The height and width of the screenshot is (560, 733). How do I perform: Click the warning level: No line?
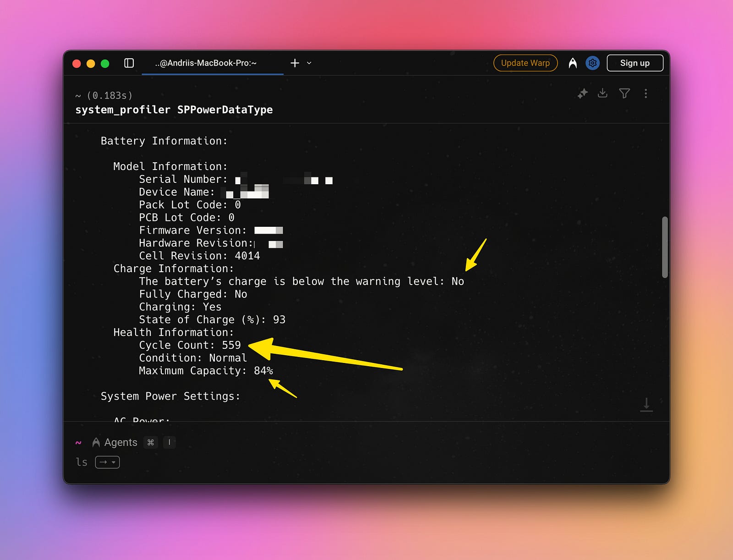[301, 281]
